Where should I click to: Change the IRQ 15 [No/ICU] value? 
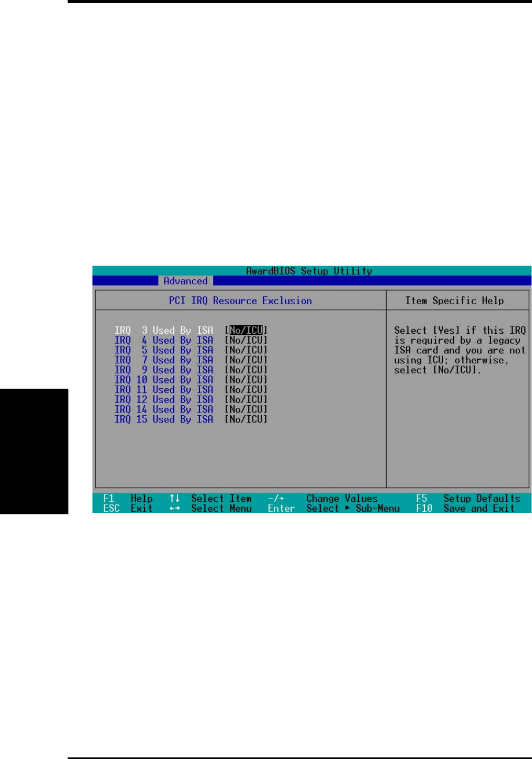click(x=246, y=419)
